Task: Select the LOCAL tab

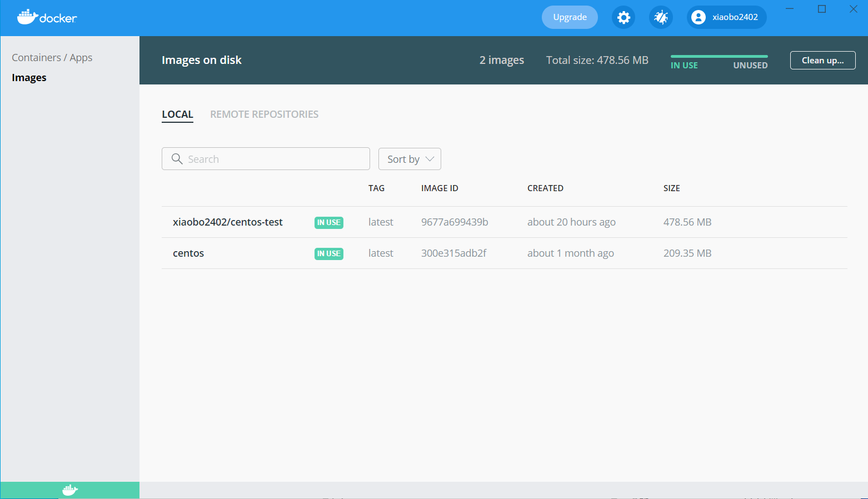Action: click(x=177, y=114)
